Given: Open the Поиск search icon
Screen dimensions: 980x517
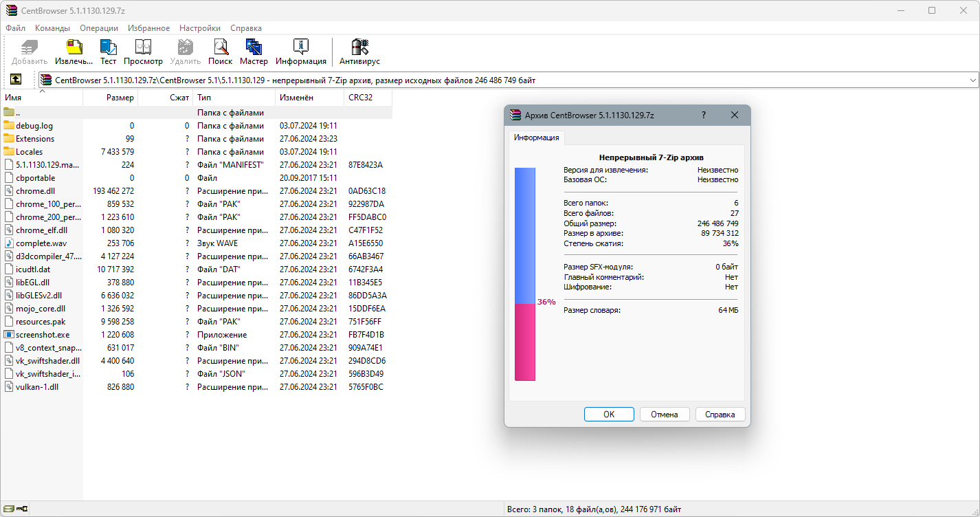Looking at the screenshot, I should [x=221, y=47].
